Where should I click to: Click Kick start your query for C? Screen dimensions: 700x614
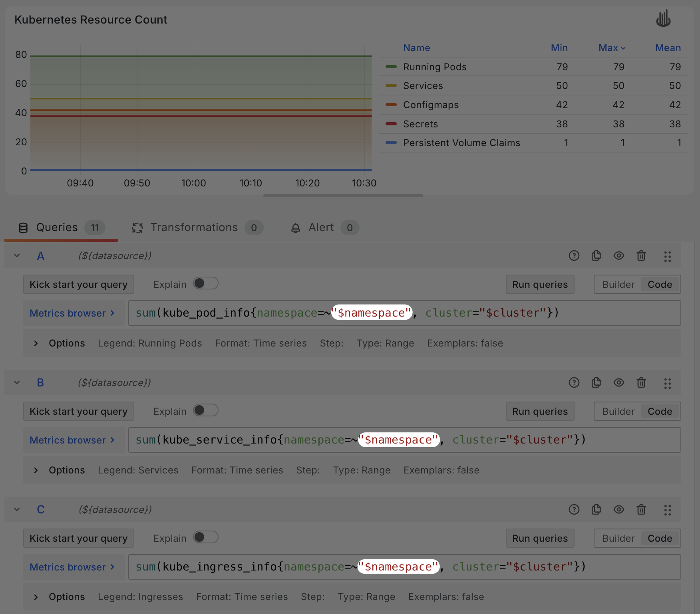79,538
